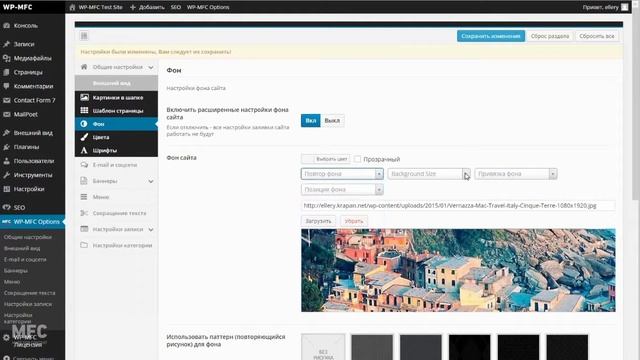The width and height of the screenshot is (640, 360).
Task: Click the Сбросить все button
Action: click(x=596, y=36)
